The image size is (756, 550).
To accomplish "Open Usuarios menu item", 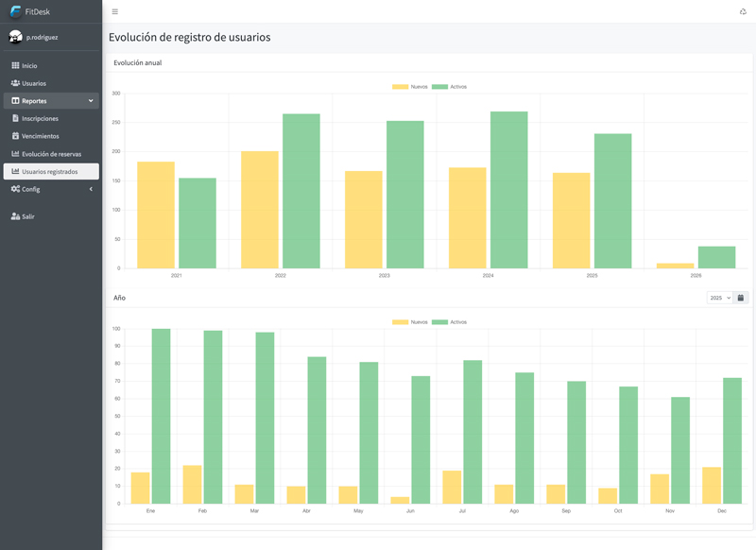I will [51, 83].
